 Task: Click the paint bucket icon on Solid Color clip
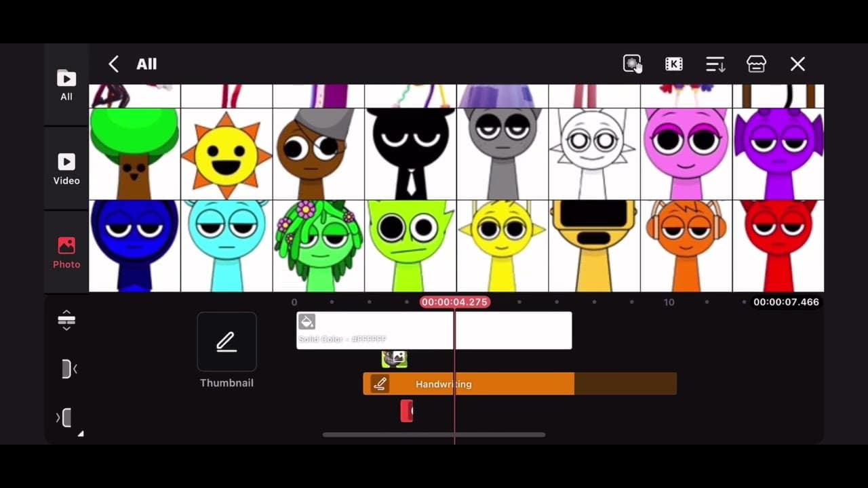click(x=307, y=321)
